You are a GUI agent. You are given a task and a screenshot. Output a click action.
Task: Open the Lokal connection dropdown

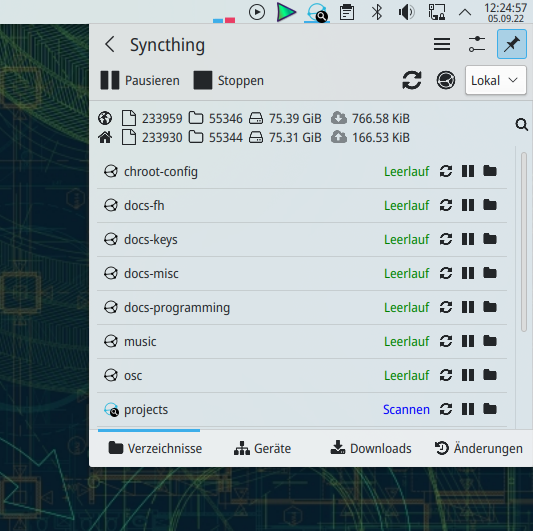[x=495, y=80]
